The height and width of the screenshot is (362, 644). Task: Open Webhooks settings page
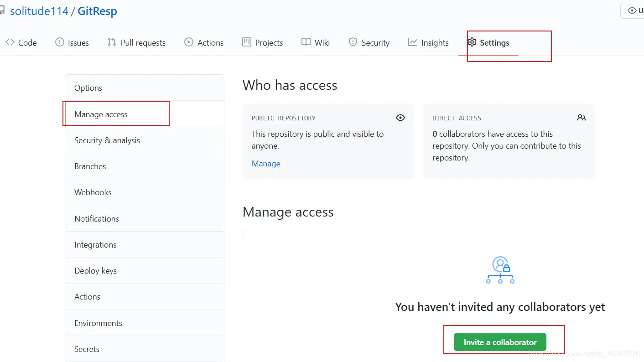pos(93,192)
